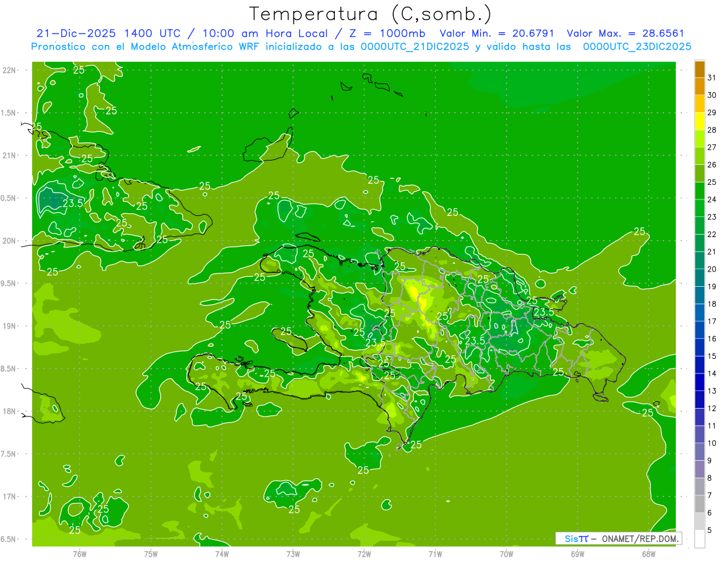Click the '71W' longitude axis label
The width and height of the screenshot is (728, 562).
click(435, 554)
